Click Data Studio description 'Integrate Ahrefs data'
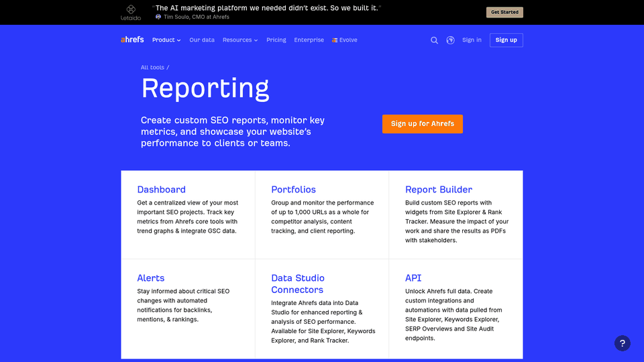Image resolution: width=644 pixels, height=362 pixels. click(x=323, y=322)
